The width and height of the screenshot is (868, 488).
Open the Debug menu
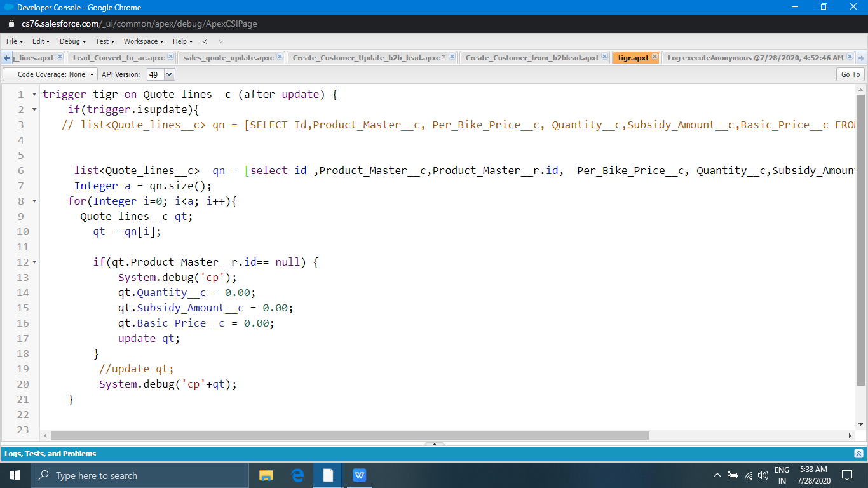click(73, 41)
